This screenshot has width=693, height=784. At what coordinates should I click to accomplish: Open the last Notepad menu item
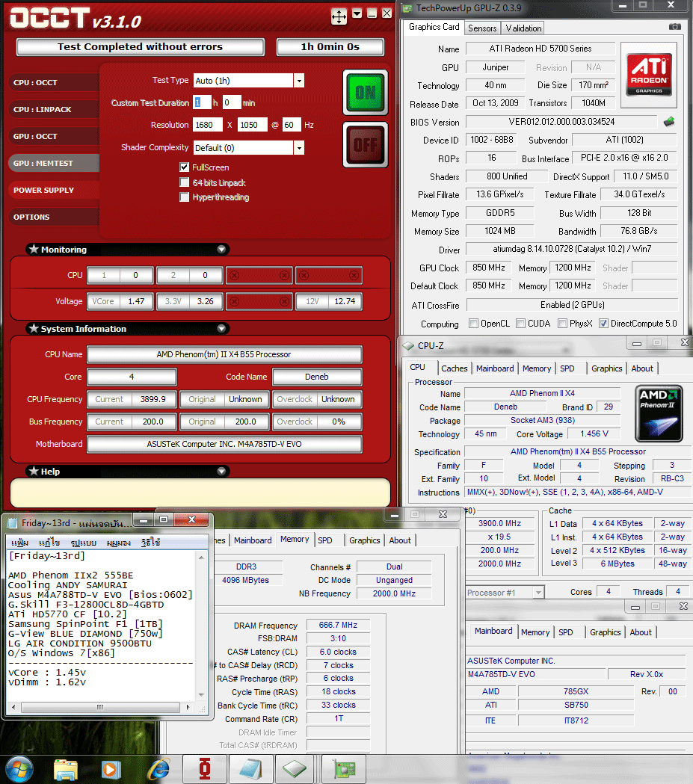point(150,543)
